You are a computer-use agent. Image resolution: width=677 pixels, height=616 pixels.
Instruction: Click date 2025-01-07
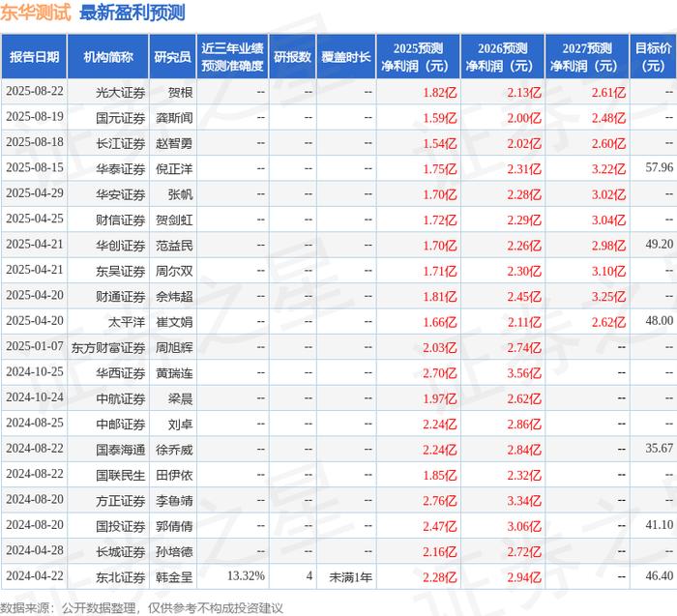click(x=35, y=346)
